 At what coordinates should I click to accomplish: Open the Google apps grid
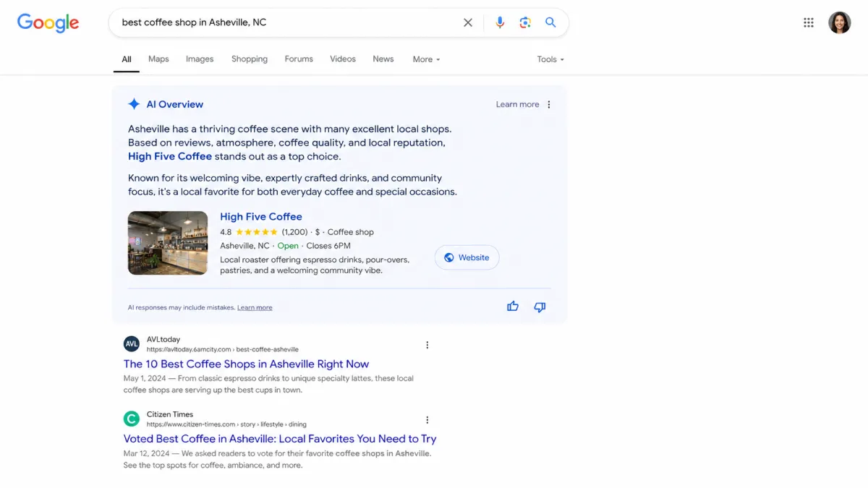coord(809,22)
